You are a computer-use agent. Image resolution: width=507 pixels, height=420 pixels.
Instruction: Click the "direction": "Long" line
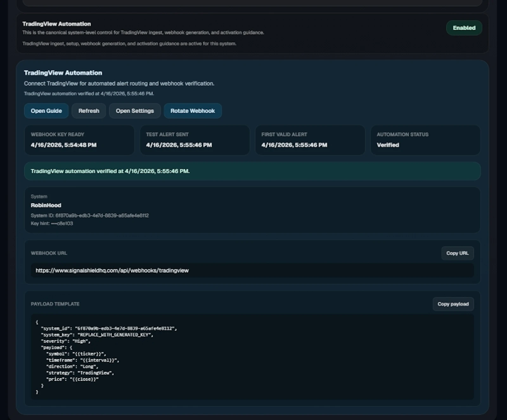click(72, 366)
